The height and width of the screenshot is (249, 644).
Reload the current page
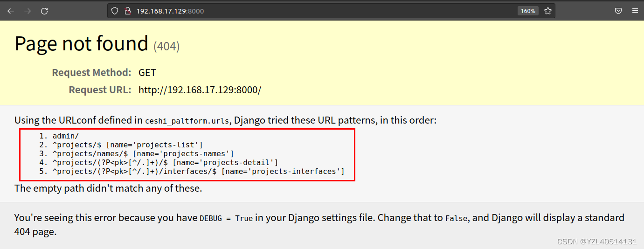tap(44, 11)
